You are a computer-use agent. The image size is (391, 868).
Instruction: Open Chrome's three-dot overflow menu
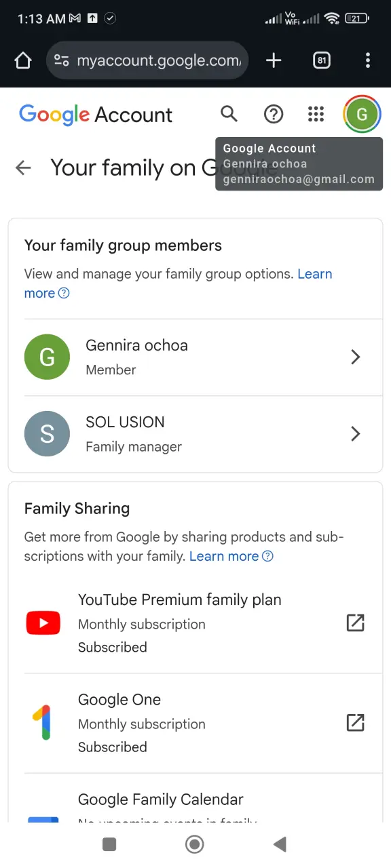(x=368, y=61)
